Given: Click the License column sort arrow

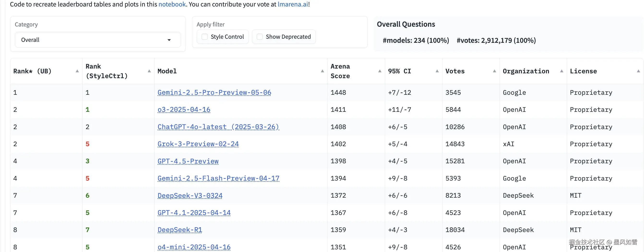Looking at the screenshot, I should (638, 71).
